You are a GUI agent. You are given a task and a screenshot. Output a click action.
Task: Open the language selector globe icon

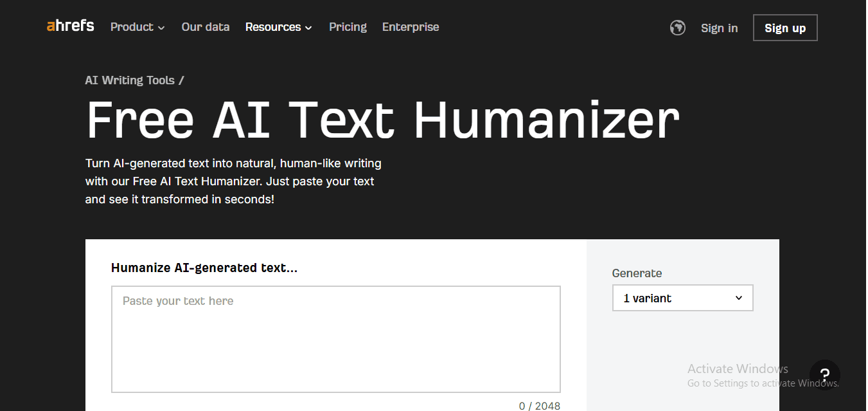point(677,28)
